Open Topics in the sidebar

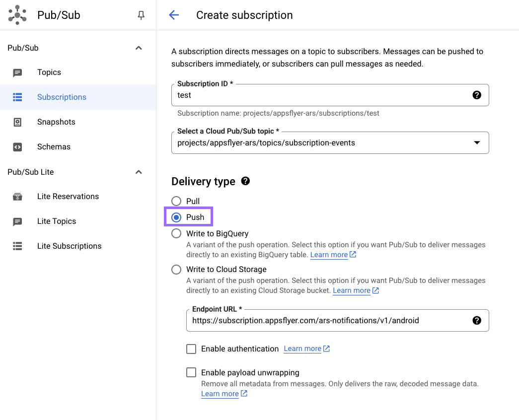tap(49, 72)
